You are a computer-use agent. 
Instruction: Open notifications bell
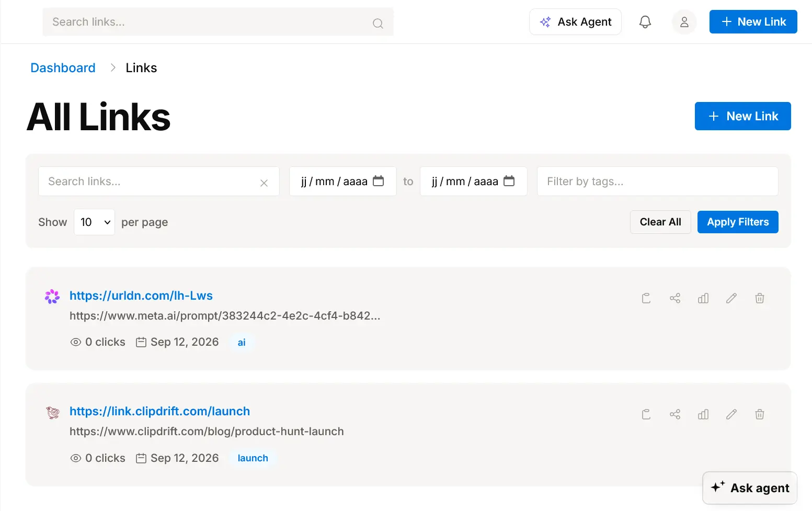tap(645, 22)
